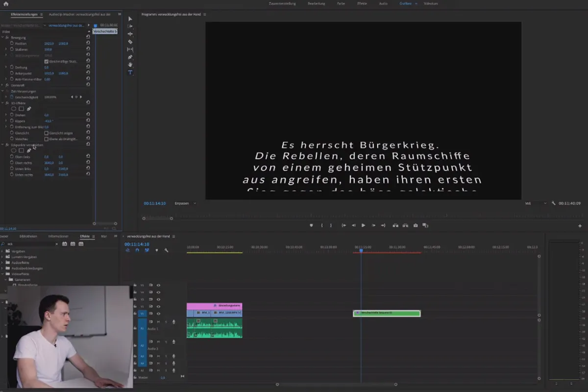This screenshot has height=392, width=588.
Task: Create ellipse mask under 3D-Effekte
Action: [14, 109]
